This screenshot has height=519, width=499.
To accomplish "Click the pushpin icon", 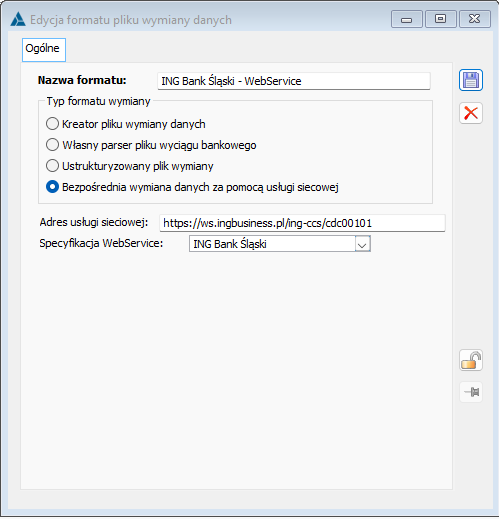I will click(x=471, y=392).
